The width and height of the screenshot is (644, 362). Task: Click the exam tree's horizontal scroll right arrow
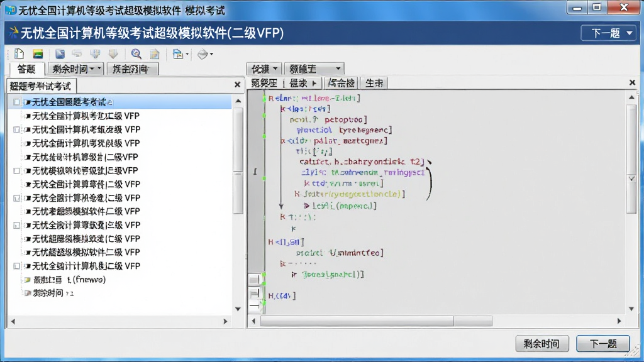coord(225,322)
